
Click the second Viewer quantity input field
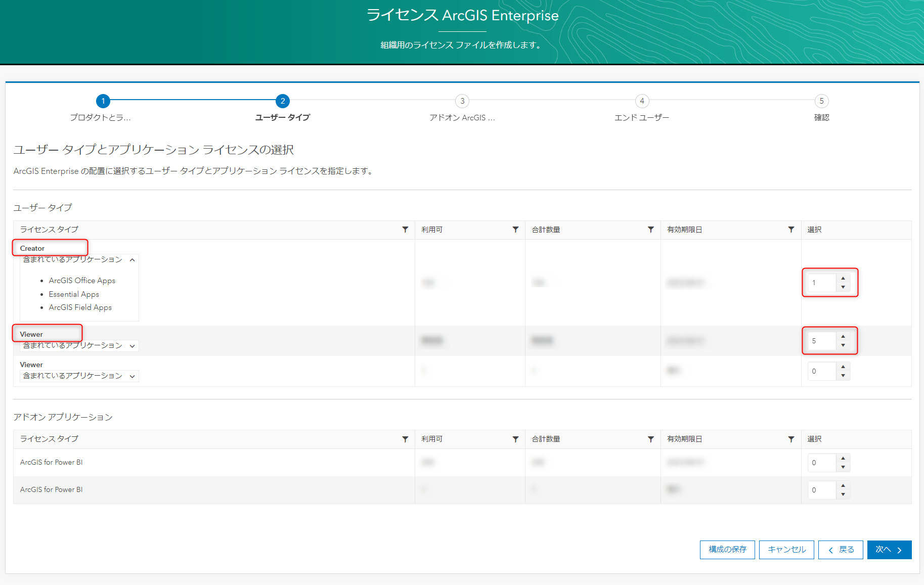coord(822,371)
